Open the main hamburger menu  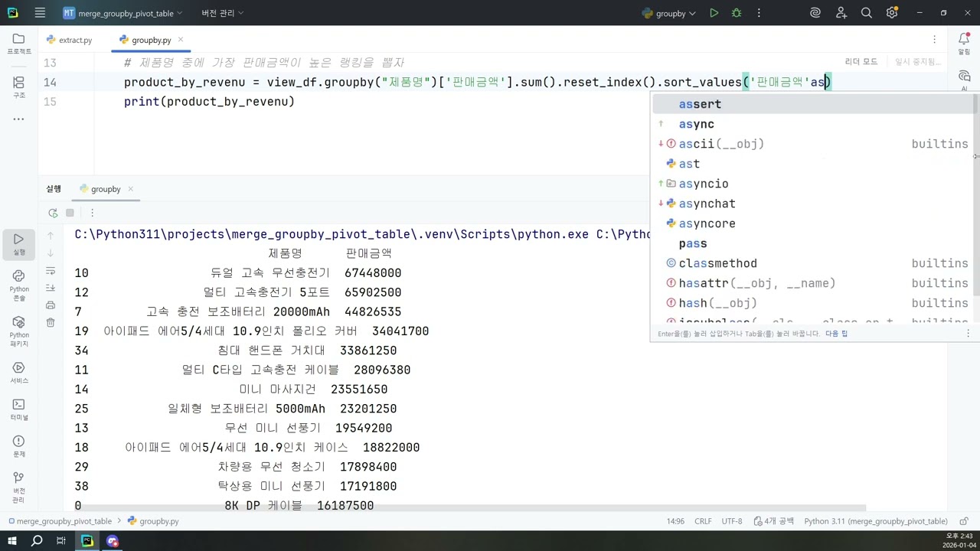pos(40,13)
